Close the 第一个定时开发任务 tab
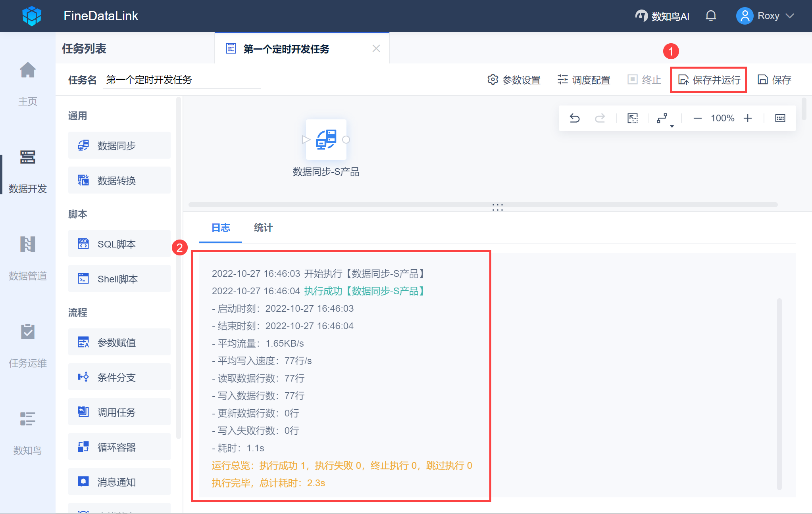812x514 pixels. 376,49
